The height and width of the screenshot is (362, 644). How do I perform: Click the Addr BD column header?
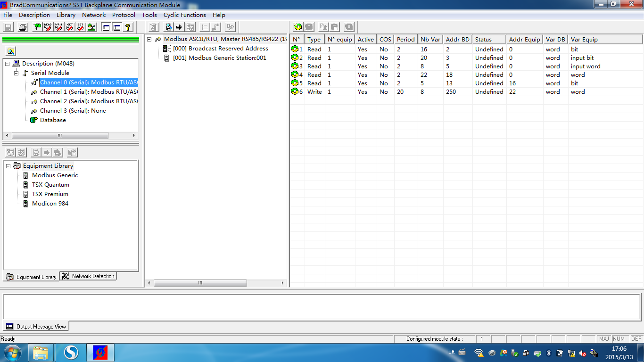pyautogui.click(x=458, y=39)
